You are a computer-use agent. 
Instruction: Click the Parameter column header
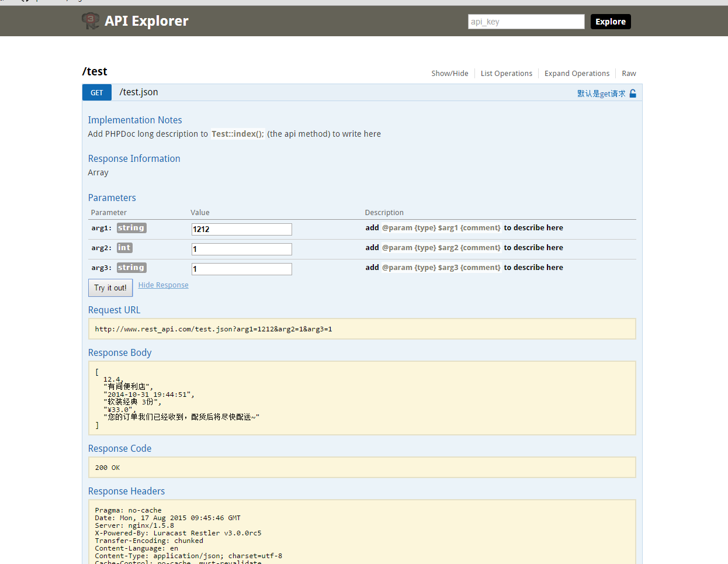109,213
